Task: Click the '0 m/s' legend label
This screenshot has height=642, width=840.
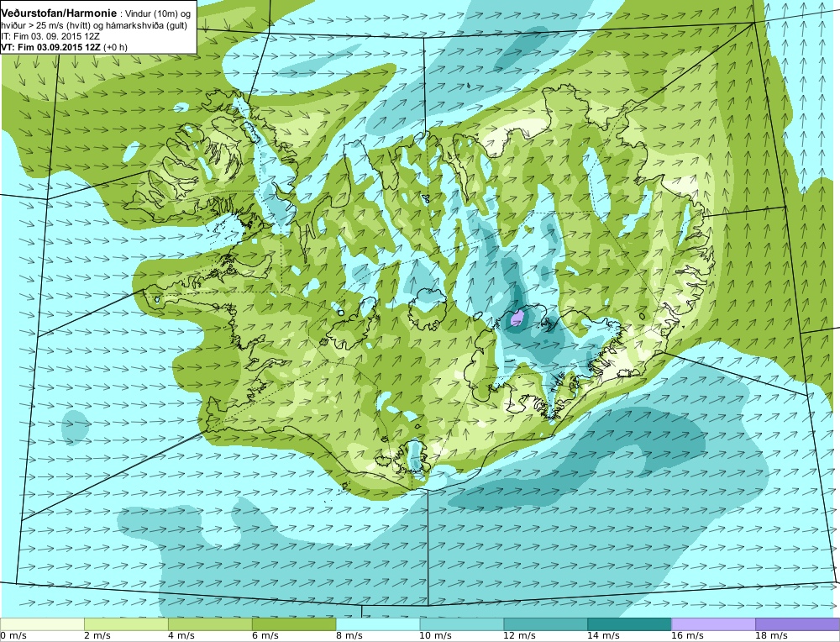Action: point(13,636)
